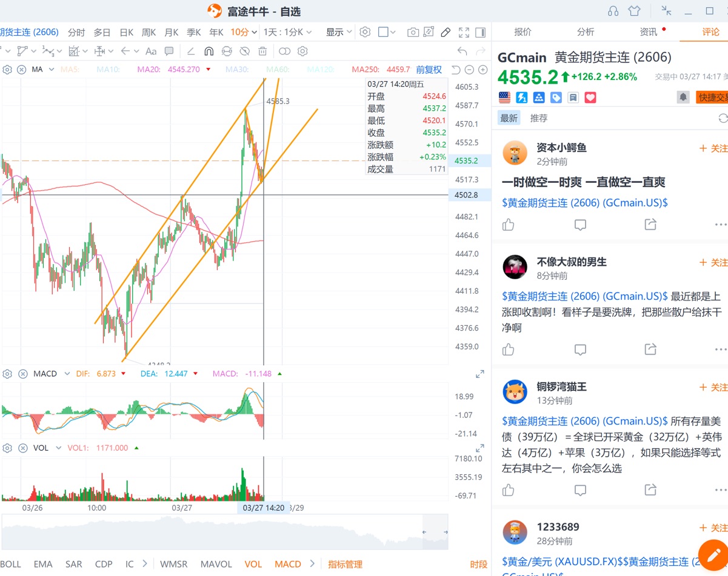The image size is (728, 576).
Task: Switch to 日K timeframe
Action: pos(126,32)
